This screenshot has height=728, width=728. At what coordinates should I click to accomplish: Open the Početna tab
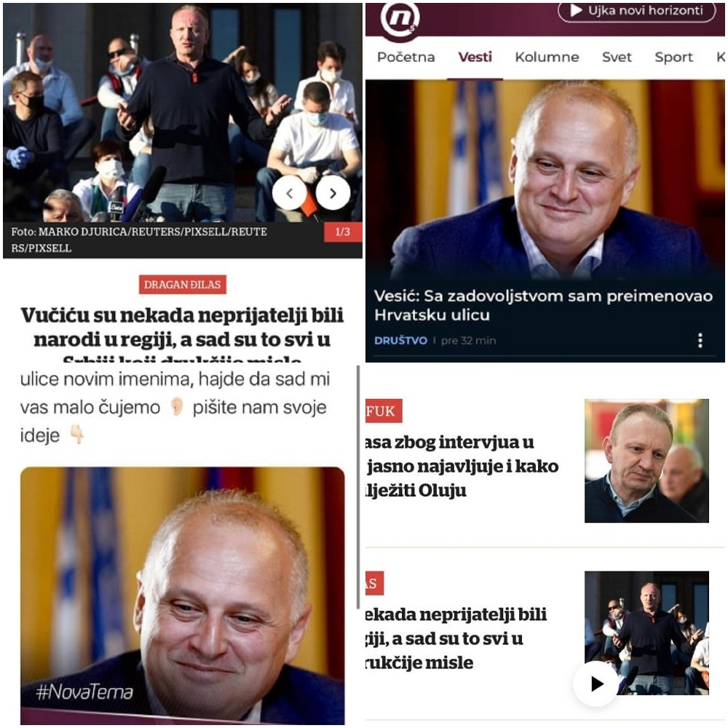[x=405, y=57]
